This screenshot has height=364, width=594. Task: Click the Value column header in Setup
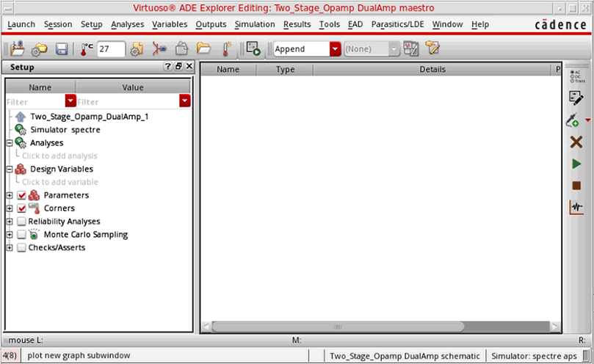[133, 87]
